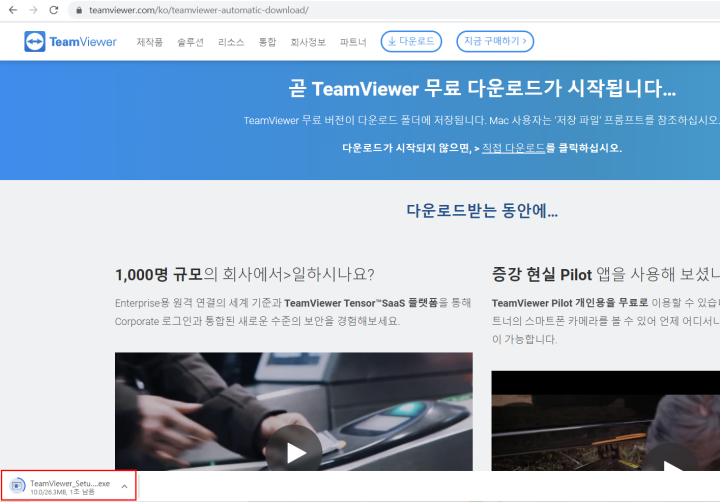Click '곧 TeamViewer 무료 다운로드가 시작됩니다' banner title
720x502 pixels.
[x=482, y=88]
